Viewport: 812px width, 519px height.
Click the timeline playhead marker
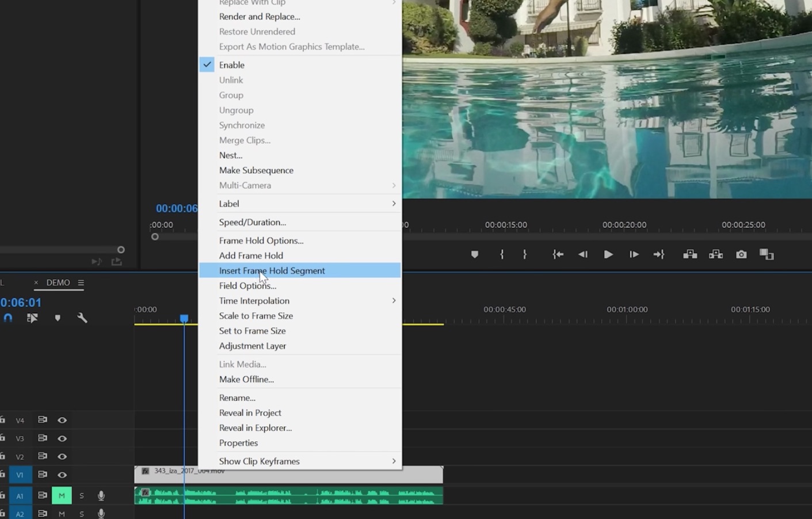(184, 318)
